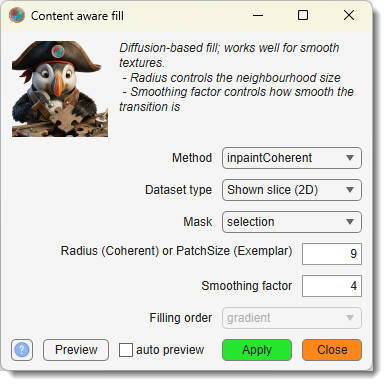Open the Method dropdown showing inpaintCoherent

(292, 158)
